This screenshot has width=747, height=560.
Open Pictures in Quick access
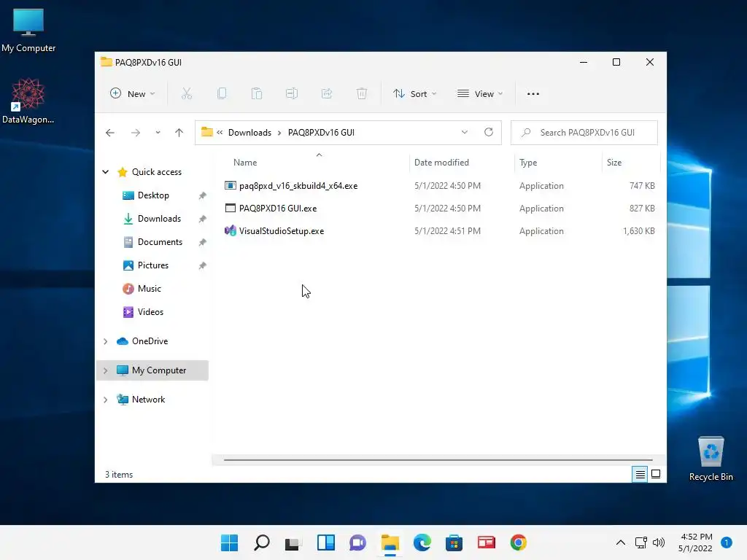pos(153,265)
